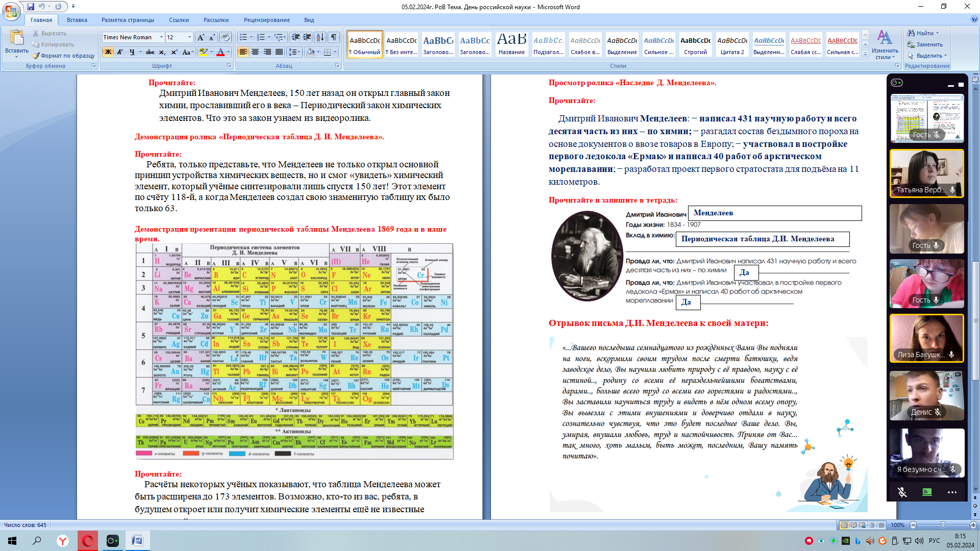Screen dimensions: 980x551
Task: Click the Word Help question icon
Action: [x=974, y=19]
